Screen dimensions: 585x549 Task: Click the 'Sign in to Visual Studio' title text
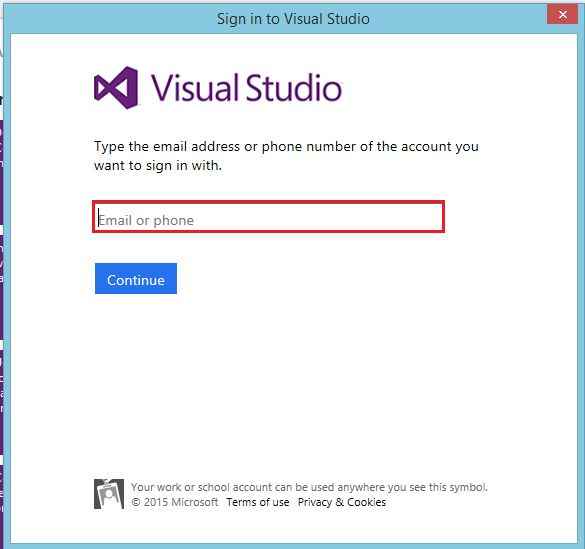(x=293, y=19)
